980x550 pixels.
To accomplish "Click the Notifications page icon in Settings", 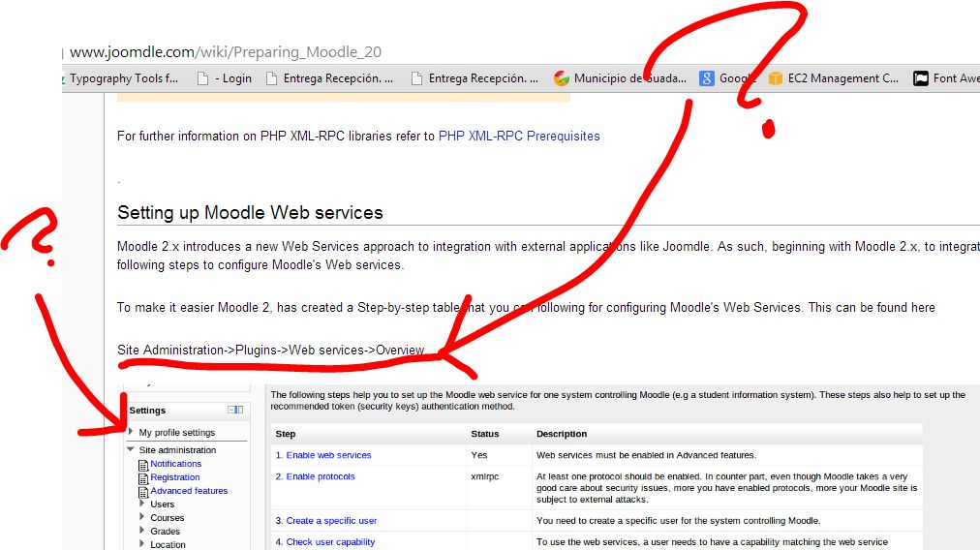I will [x=143, y=464].
